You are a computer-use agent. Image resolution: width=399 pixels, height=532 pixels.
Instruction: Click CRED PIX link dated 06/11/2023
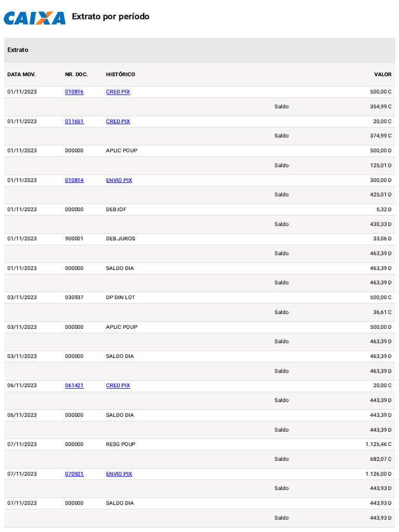click(x=118, y=385)
